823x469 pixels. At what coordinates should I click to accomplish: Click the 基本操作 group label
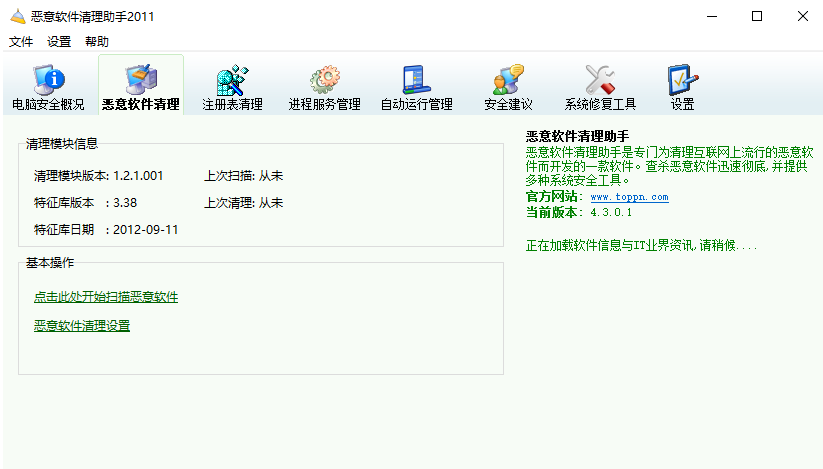(x=50, y=263)
